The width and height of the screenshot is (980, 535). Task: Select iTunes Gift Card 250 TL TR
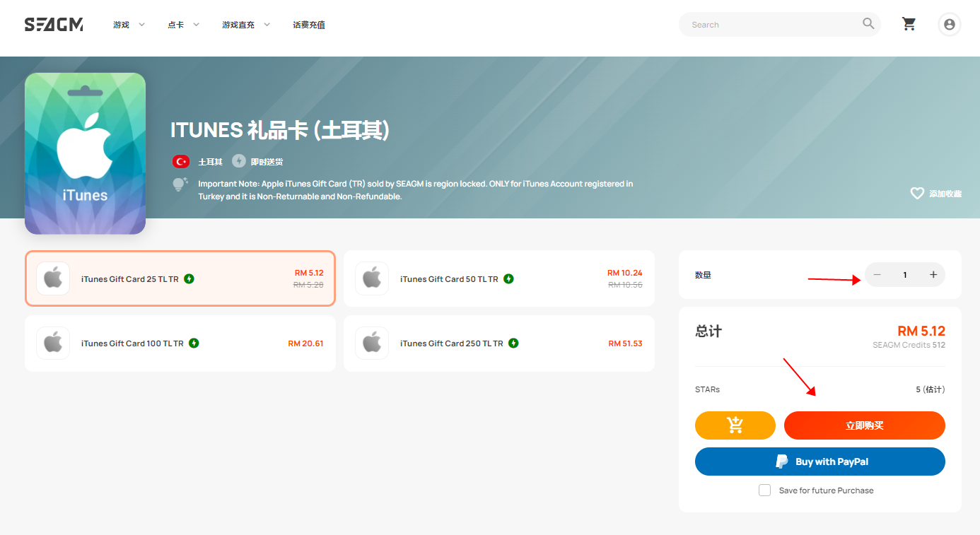click(499, 343)
